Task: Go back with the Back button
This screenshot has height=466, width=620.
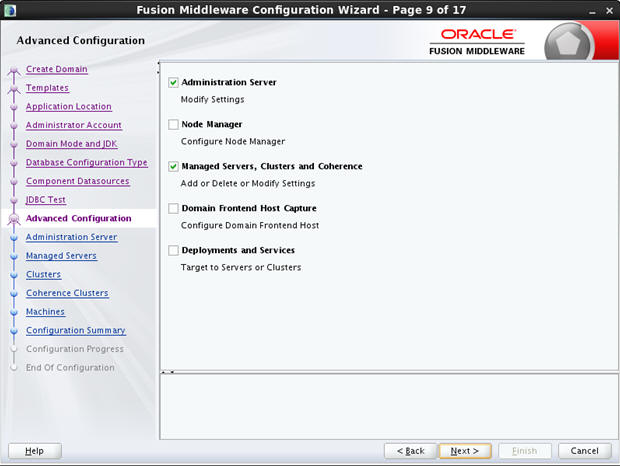Action: click(410, 451)
